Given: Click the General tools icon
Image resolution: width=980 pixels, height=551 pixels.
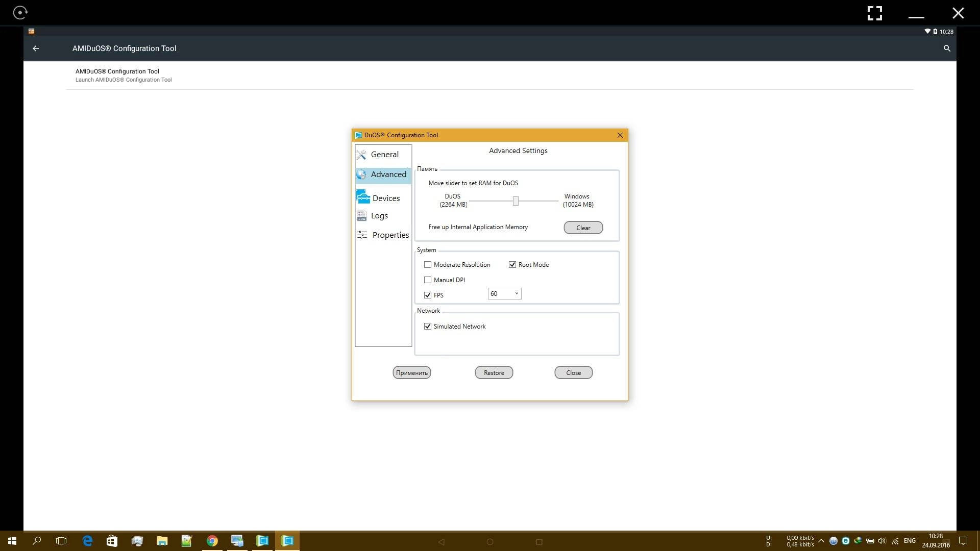Looking at the screenshot, I should tap(361, 155).
